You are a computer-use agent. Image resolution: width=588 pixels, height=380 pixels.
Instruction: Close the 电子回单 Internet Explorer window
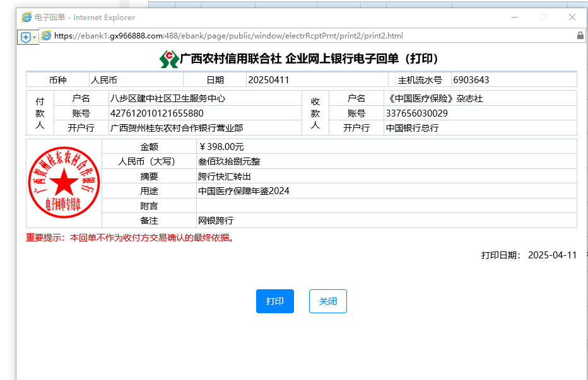(x=572, y=17)
